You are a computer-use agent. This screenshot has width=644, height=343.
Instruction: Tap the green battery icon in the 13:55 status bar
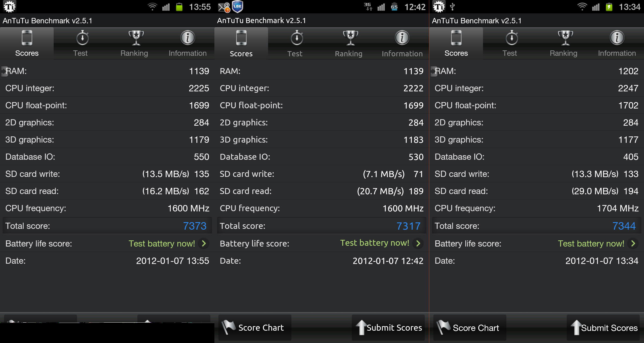click(179, 7)
